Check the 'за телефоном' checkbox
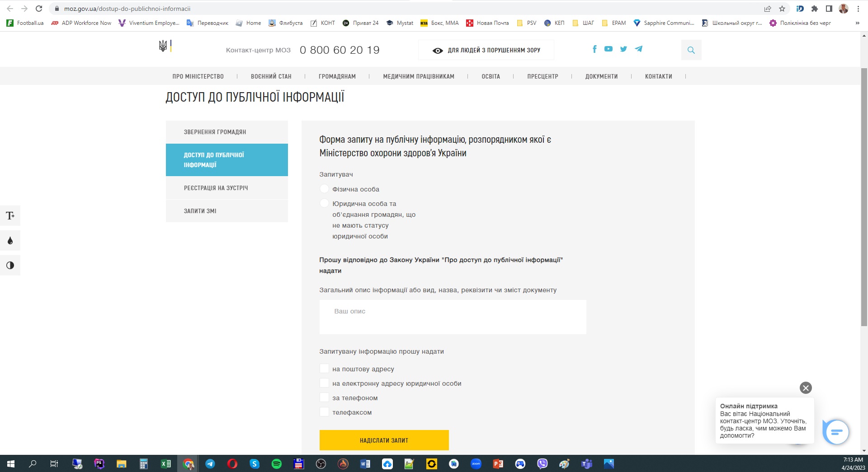 click(324, 398)
